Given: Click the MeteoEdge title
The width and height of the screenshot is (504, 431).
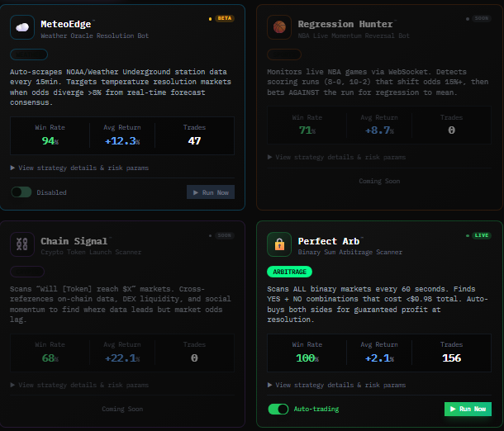Looking at the screenshot, I should (x=66, y=24).
